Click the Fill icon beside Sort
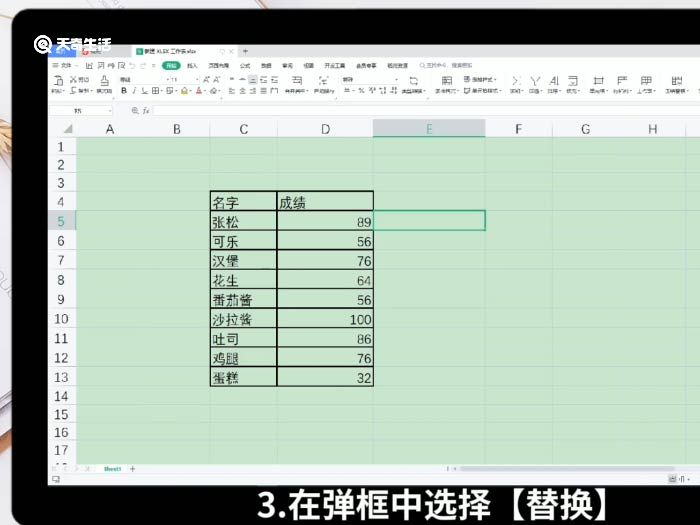Screen dimensions: 700x525 tap(573, 81)
